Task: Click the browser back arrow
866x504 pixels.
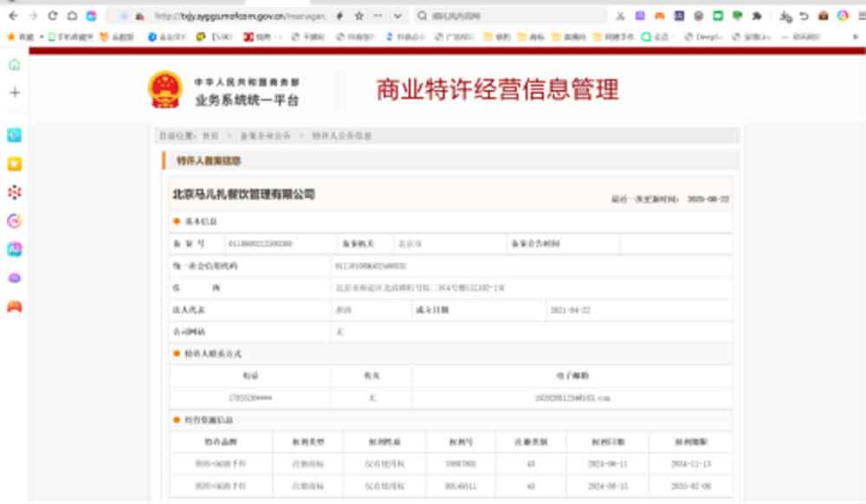Action: coord(12,16)
